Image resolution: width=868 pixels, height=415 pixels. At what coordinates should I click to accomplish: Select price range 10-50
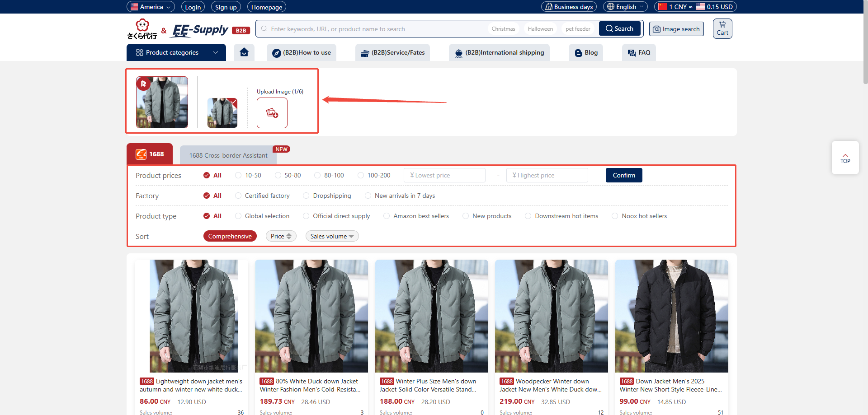pyautogui.click(x=248, y=175)
